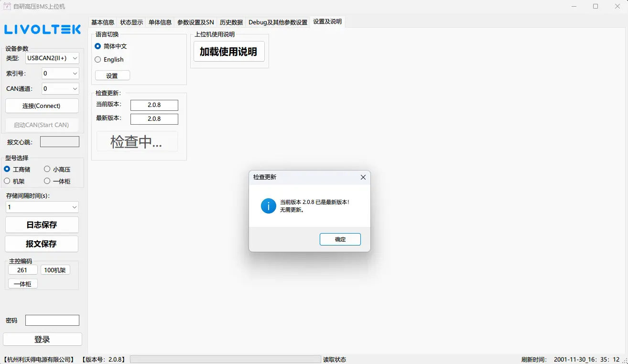Click 读取状态 text in status bar
This screenshot has width=628, height=364.
point(335,360)
